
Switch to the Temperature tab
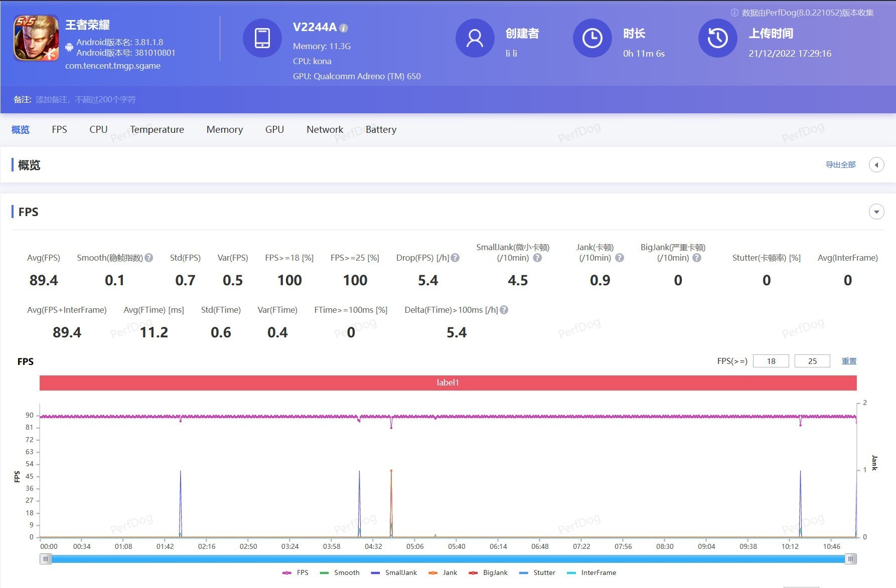(157, 129)
